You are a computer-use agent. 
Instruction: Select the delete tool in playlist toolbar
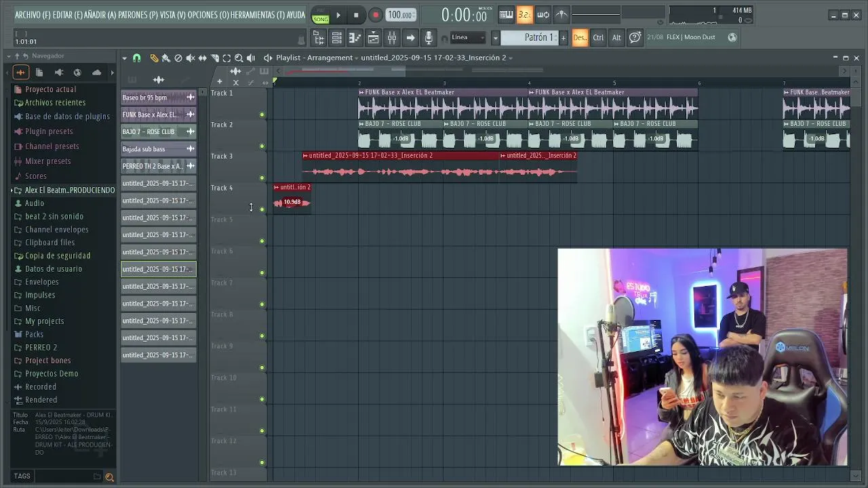point(178,58)
